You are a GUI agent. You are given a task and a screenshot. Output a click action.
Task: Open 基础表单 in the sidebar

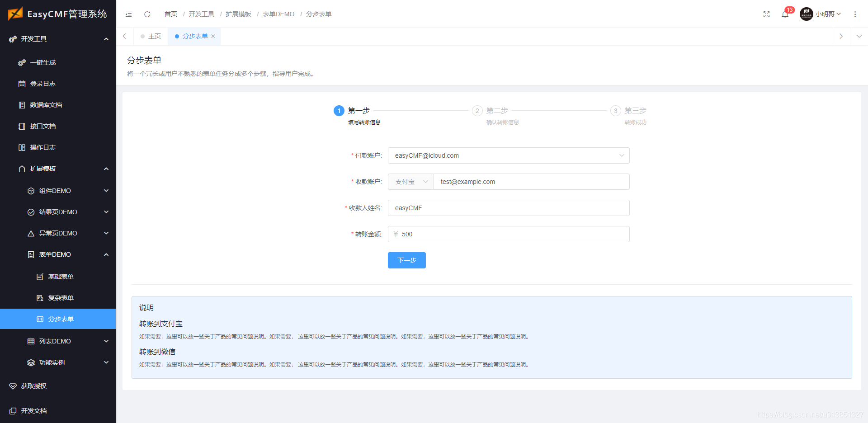tap(58, 277)
